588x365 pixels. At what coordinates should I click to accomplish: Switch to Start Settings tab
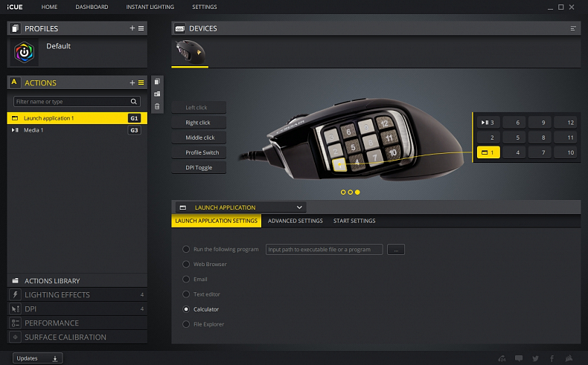click(x=354, y=221)
